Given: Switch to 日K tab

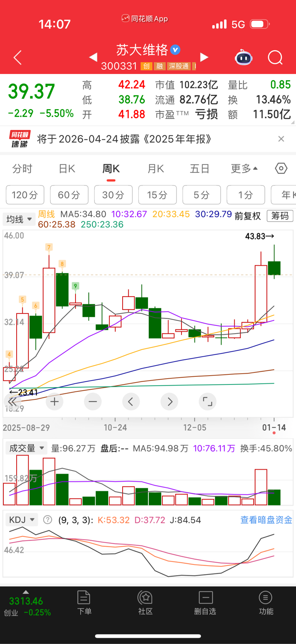Looking at the screenshot, I should click(67, 169).
